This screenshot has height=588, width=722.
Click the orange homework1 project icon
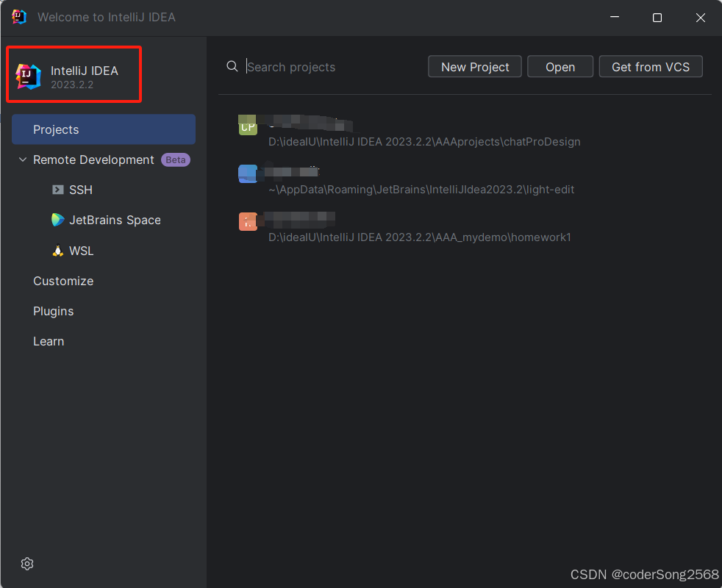[248, 221]
